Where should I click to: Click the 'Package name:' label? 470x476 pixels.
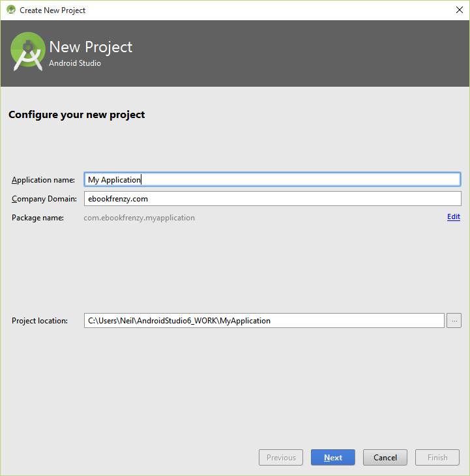(x=38, y=218)
